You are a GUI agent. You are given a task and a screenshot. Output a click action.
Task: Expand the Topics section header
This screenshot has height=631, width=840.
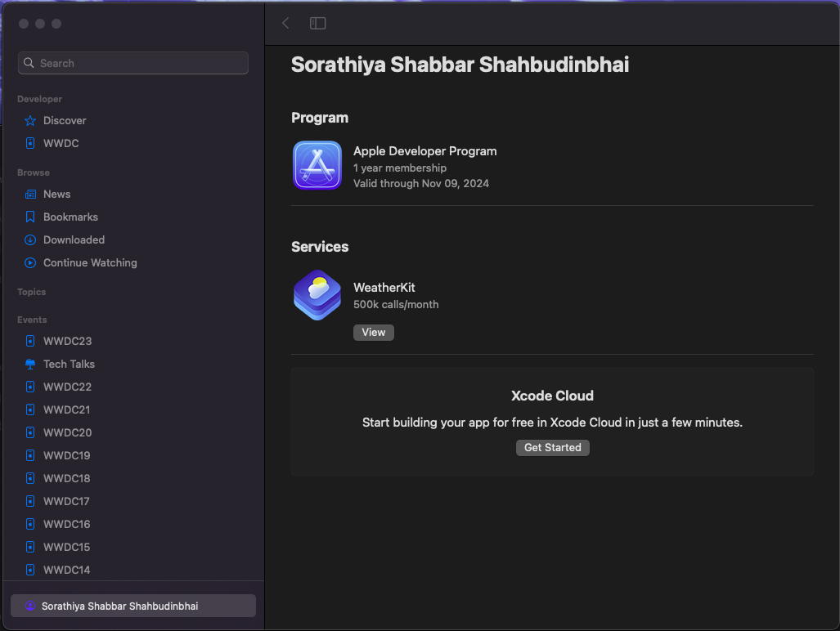coord(32,292)
